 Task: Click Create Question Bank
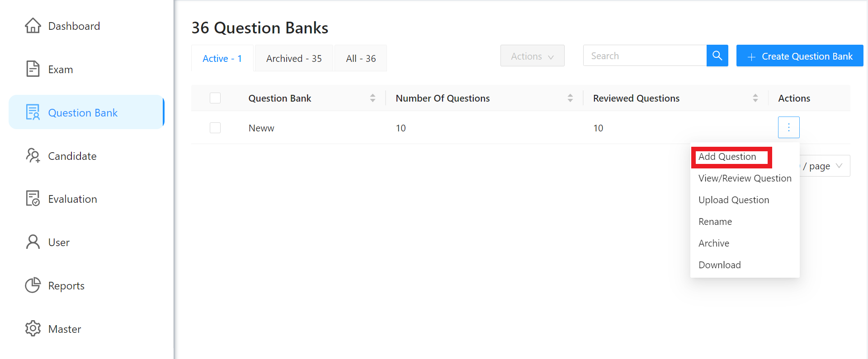(799, 56)
